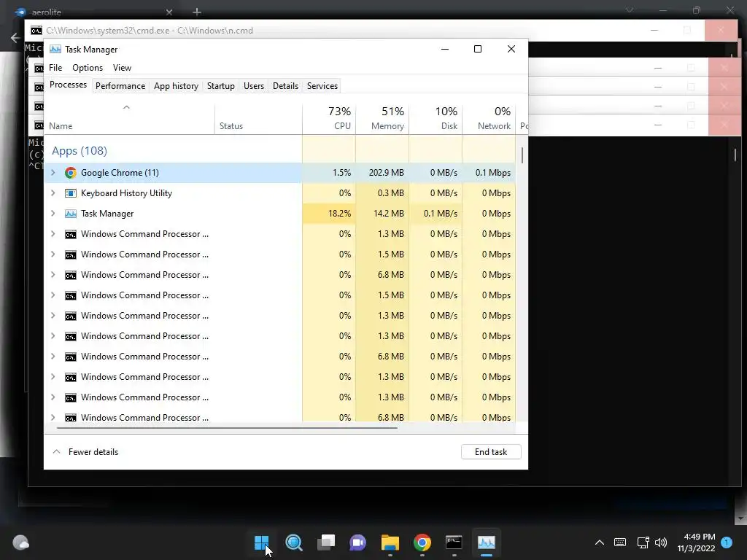Image resolution: width=747 pixels, height=560 pixels.
Task: Open the clock and date flyout
Action: 696,542
